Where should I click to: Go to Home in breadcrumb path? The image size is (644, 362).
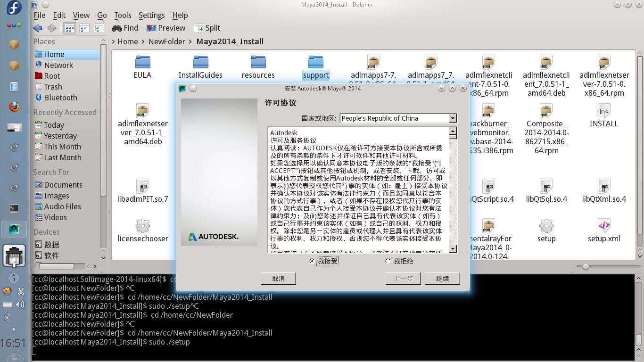click(x=128, y=41)
